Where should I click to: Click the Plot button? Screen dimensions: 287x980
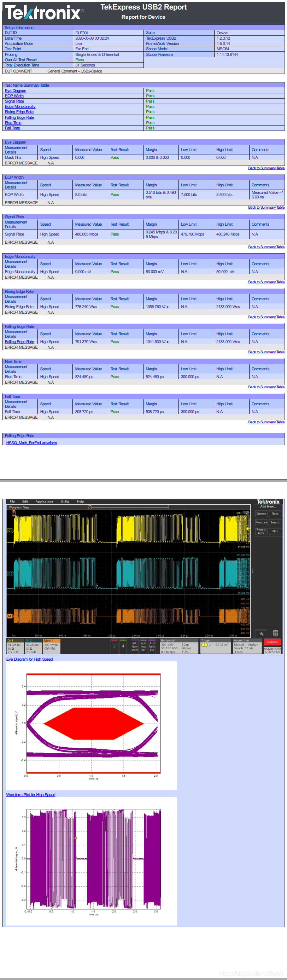coord(275,532)
